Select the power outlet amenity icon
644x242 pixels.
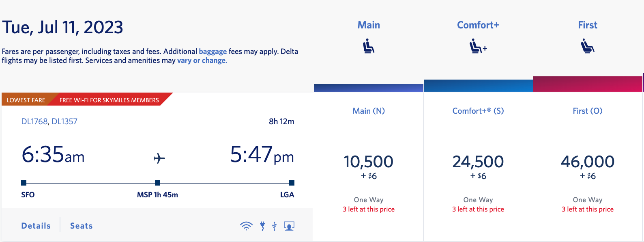(x=263, y=225)
